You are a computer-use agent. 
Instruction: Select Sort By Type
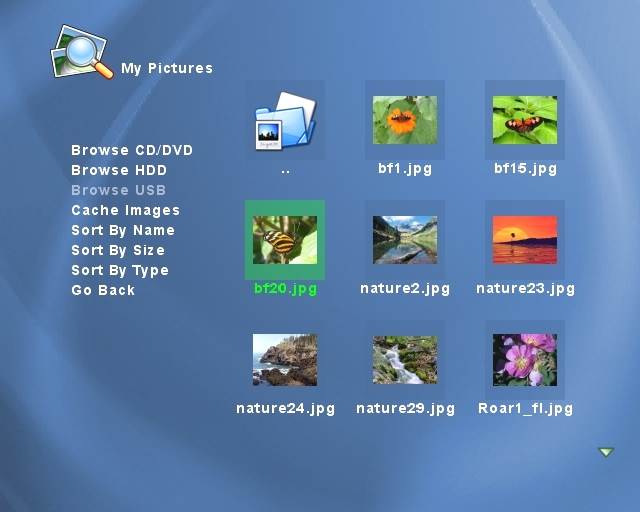pyautogui.click(x=120, y=271)
